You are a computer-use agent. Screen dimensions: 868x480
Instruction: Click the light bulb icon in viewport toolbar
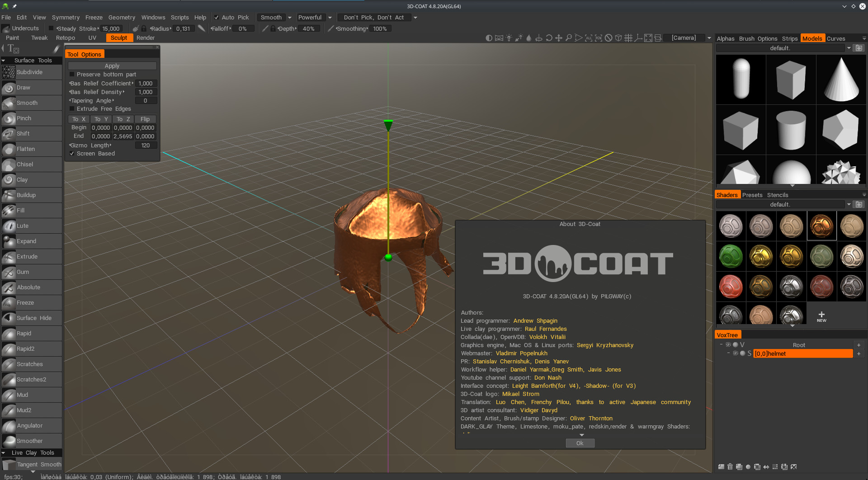509,38
